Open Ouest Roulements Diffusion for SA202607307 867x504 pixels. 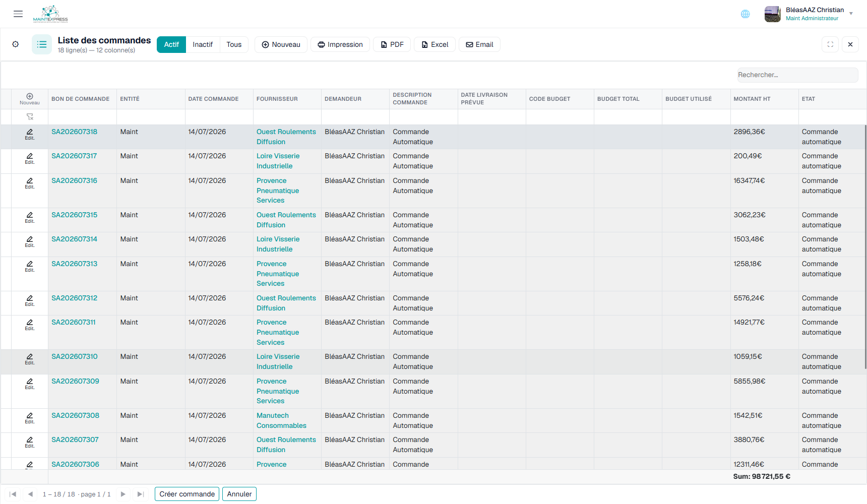(x=286, y=445)
